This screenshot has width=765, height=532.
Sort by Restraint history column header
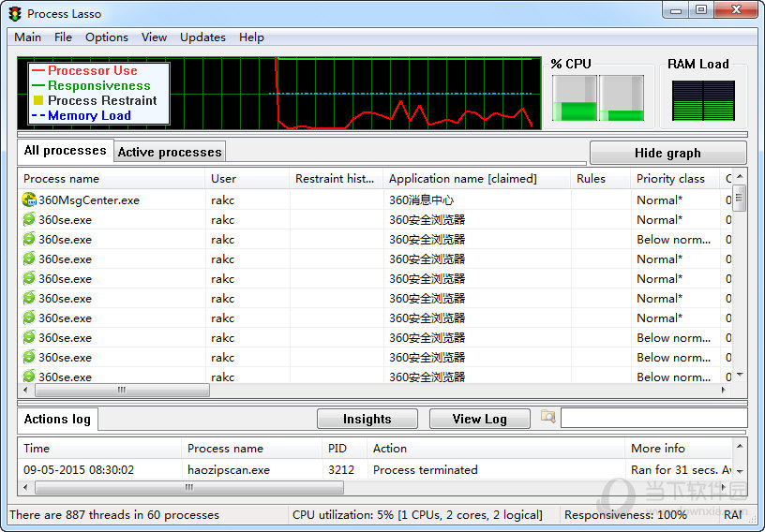click(336, 179)
